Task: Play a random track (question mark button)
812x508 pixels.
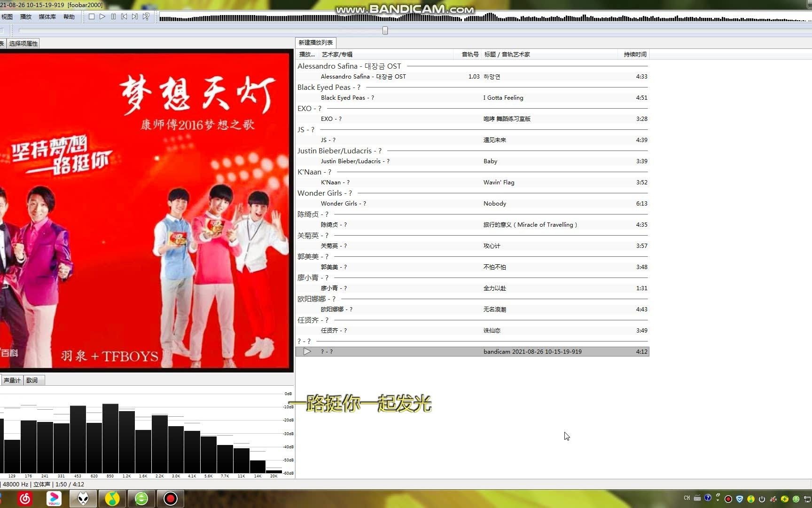Action: 146,16
